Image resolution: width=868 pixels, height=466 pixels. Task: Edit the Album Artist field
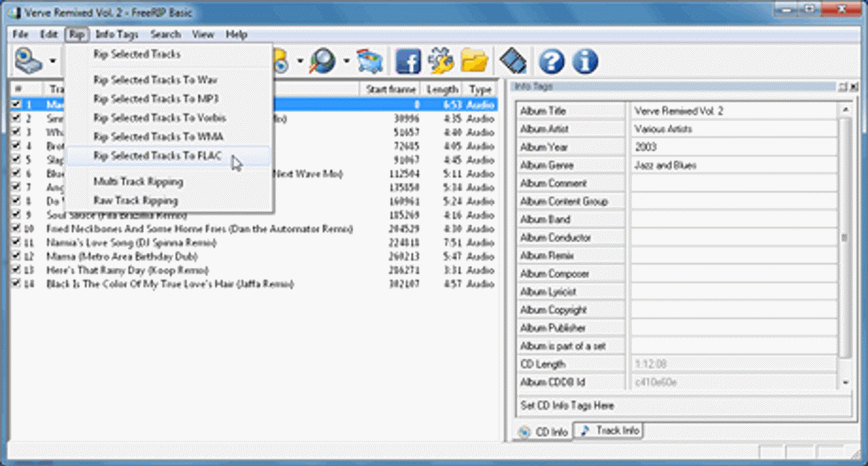[734, 129]
